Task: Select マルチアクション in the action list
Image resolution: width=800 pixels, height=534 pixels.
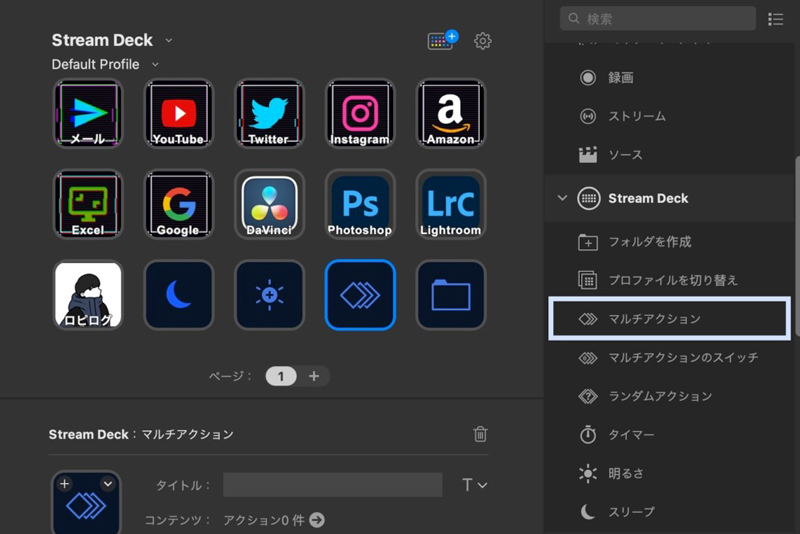Action: point(669,319)
